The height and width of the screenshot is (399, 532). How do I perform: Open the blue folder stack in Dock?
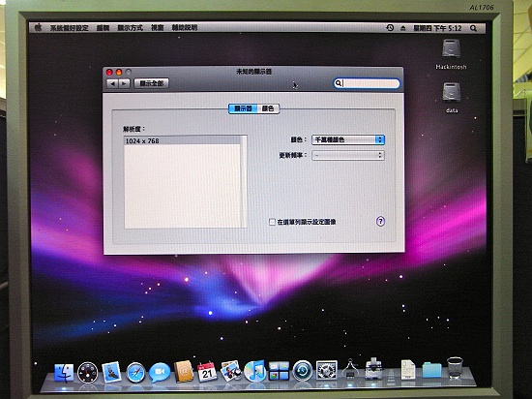pyautogui.click(x=431, y=370)
